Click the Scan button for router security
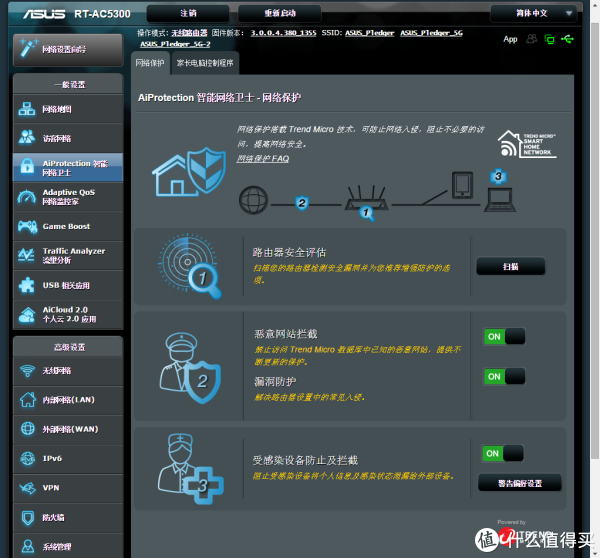This screenshot has width=600, height=558. [x=510, y=266]
